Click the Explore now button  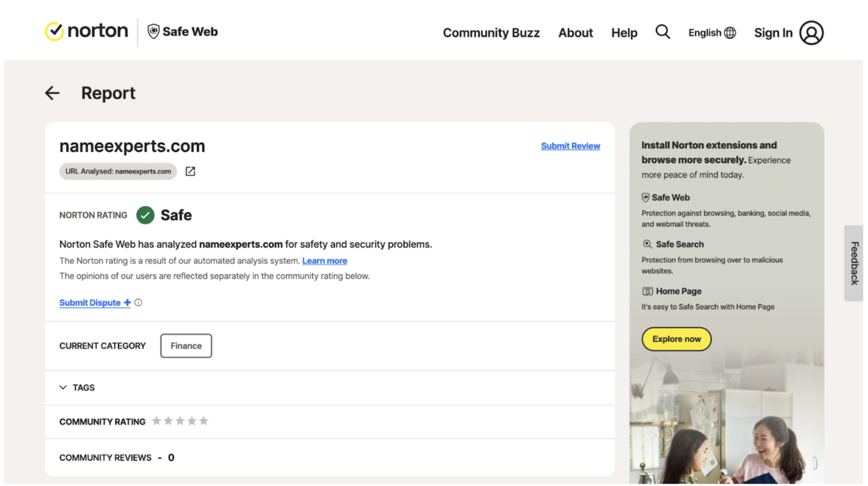(676, 339)
